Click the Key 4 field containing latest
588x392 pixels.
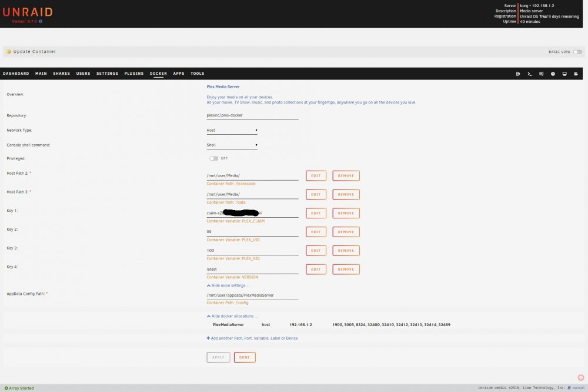(252, 269)
